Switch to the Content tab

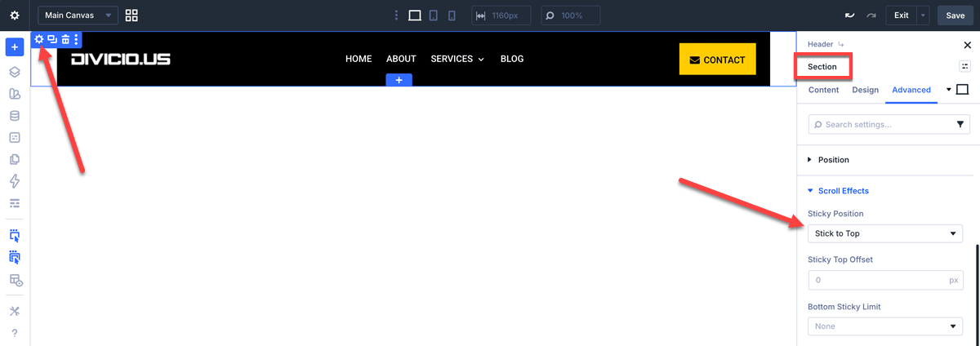click(x=823, y=90)
